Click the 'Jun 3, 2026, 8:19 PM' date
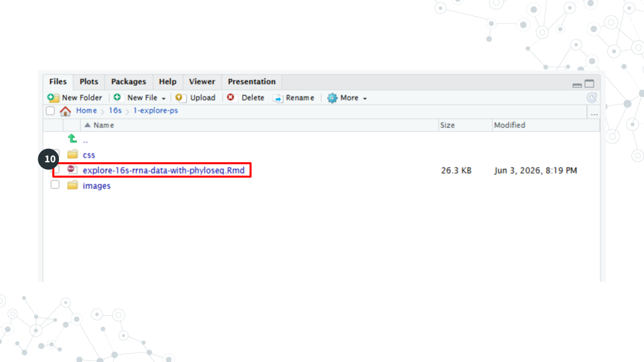The image size is (644, 362). coord(535,170)
